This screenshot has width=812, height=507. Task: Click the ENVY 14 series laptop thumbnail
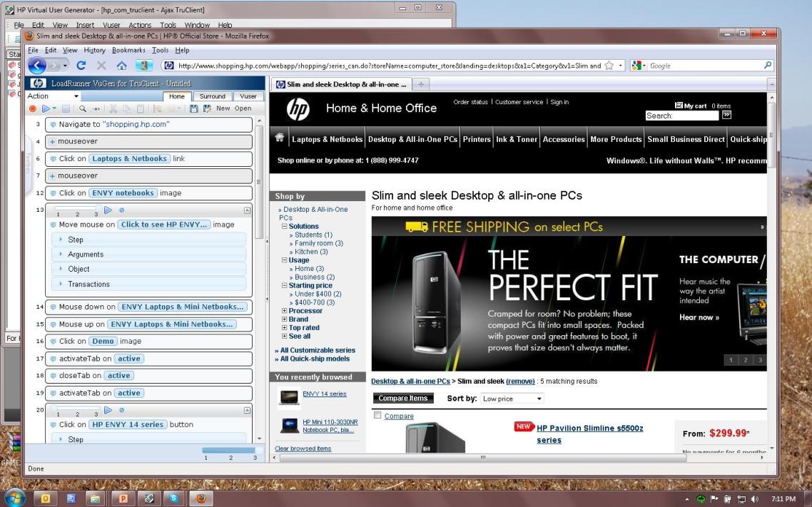tap(289, 397)
